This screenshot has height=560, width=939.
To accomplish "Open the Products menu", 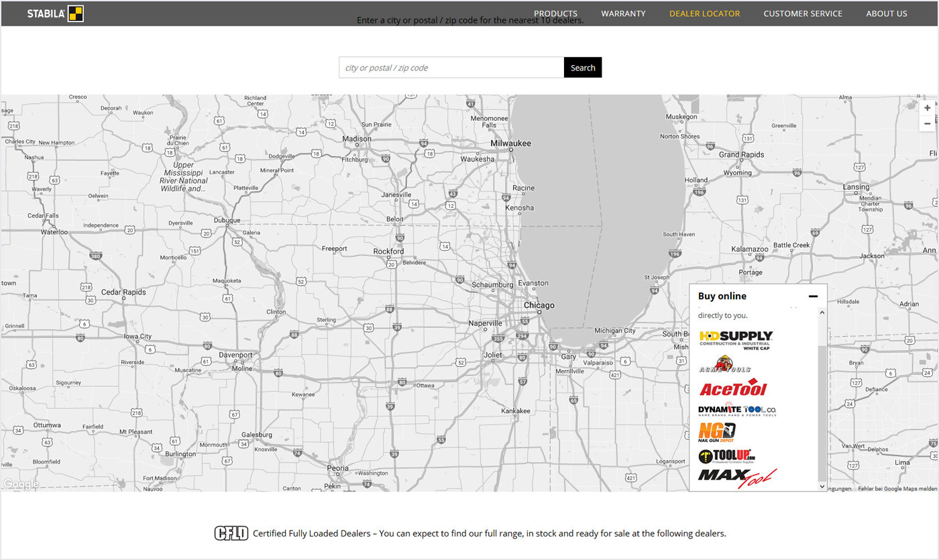I will 555,13.
